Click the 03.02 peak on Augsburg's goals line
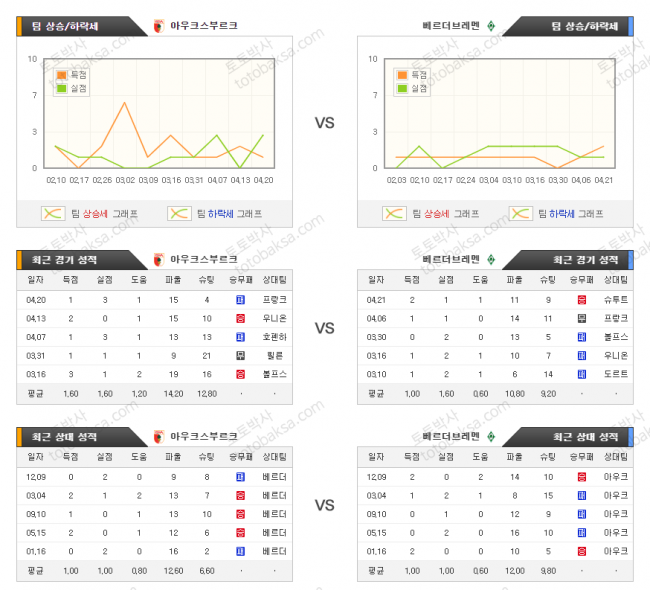This screenshot has width=650, height=590. (125, 102)
